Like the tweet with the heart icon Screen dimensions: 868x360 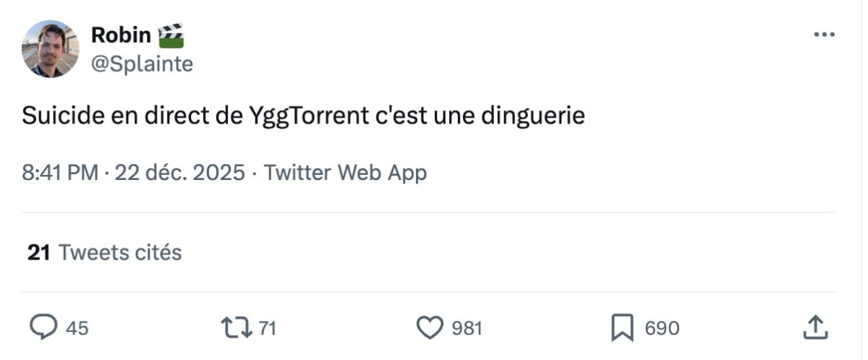click(x=430, y=328)
